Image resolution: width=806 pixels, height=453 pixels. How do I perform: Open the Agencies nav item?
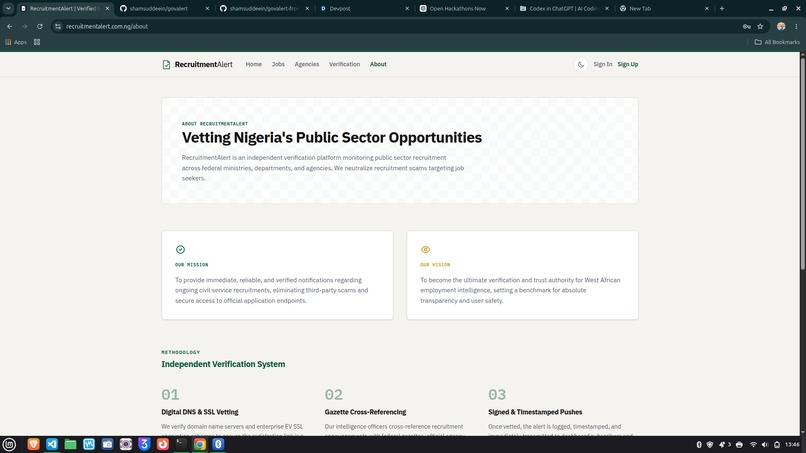(x=307, y=64)
